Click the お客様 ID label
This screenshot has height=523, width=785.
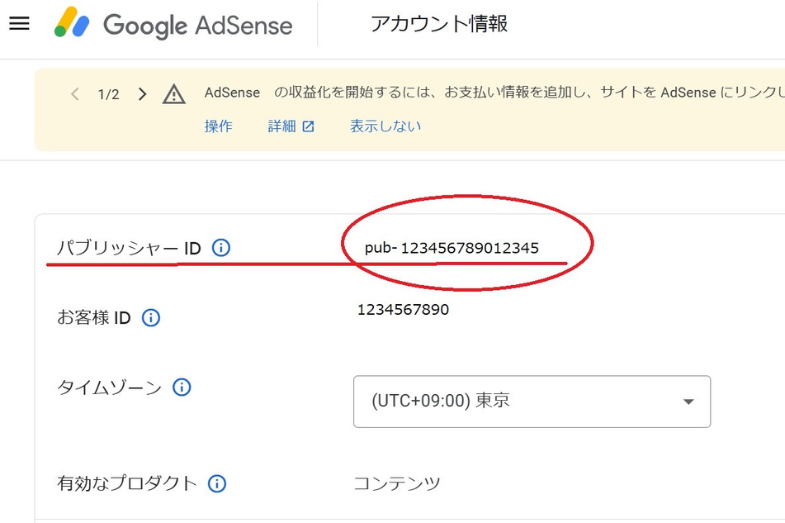(94, 317)
